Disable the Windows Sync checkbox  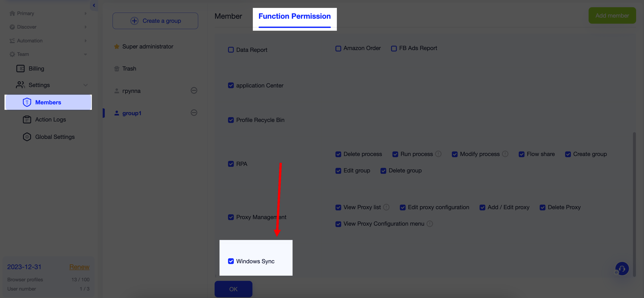(x=231, y=261)
